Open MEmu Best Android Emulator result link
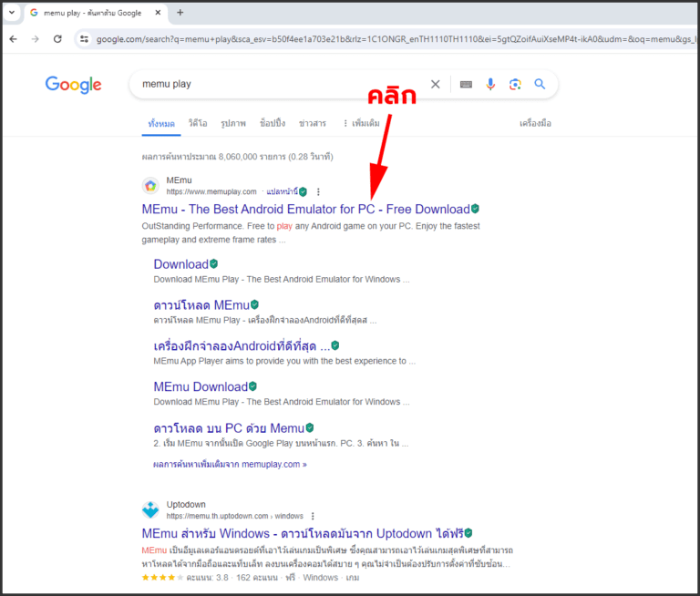This screenshot has width=700, height=596. [x=305, y=209]
